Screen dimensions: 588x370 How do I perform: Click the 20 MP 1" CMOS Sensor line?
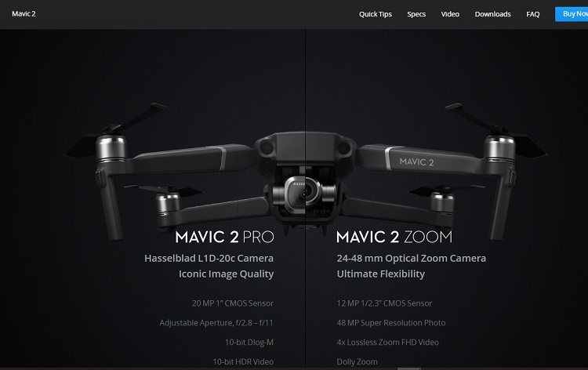pos(233,303)
